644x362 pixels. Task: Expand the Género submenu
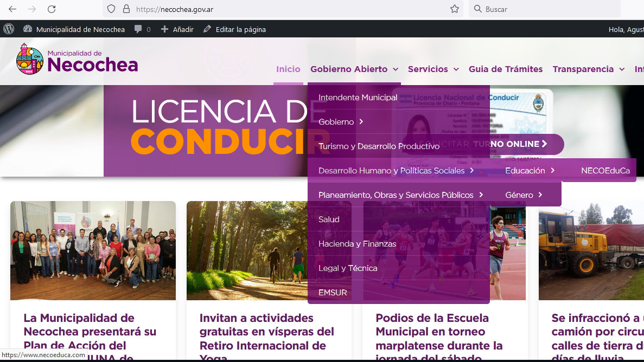(524, 195)
